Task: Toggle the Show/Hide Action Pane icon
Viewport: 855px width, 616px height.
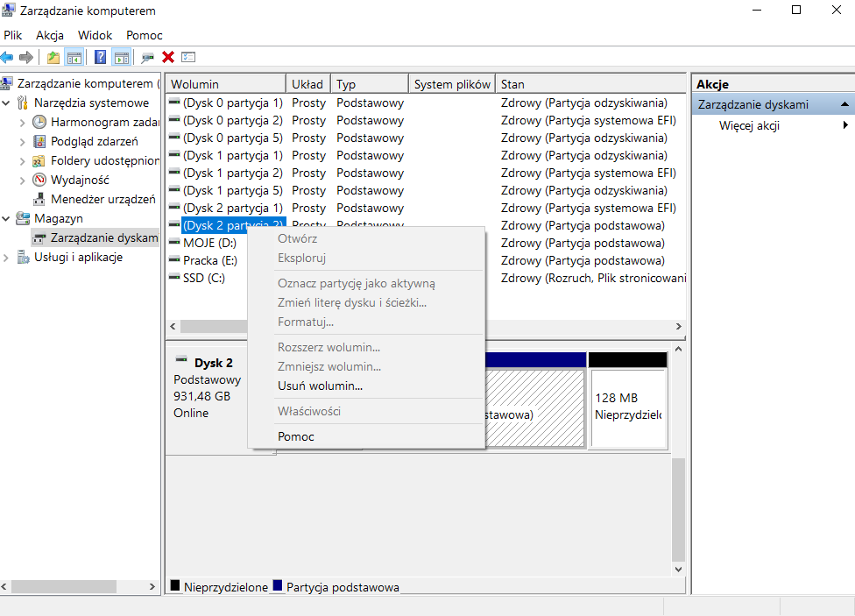Action: point(122,57)
